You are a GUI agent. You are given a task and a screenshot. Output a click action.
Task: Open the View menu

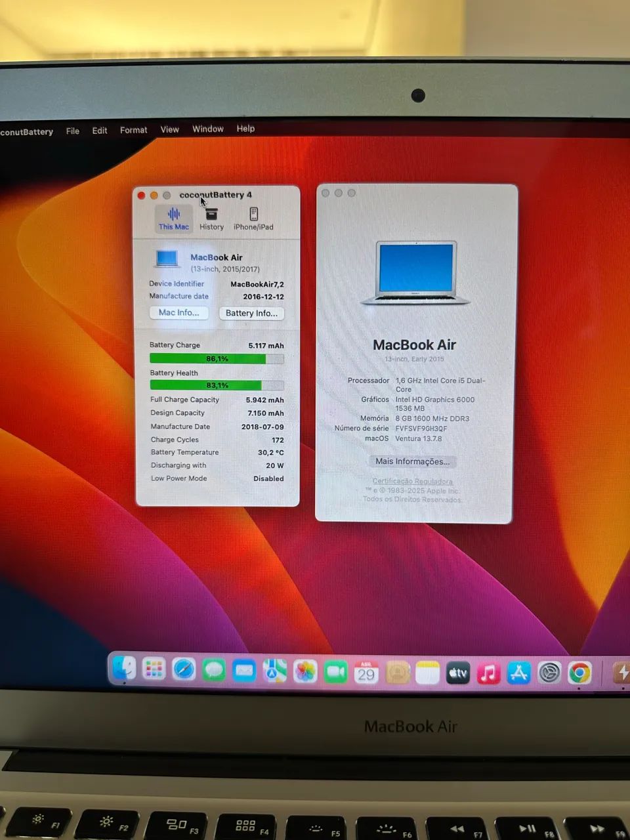tap(170, 129)
